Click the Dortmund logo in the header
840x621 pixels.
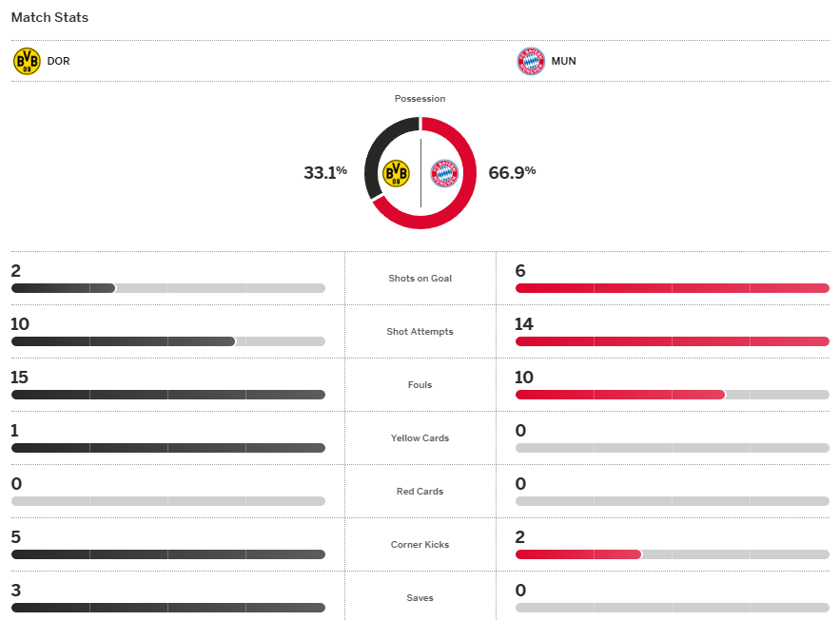[x=27, y=62]
